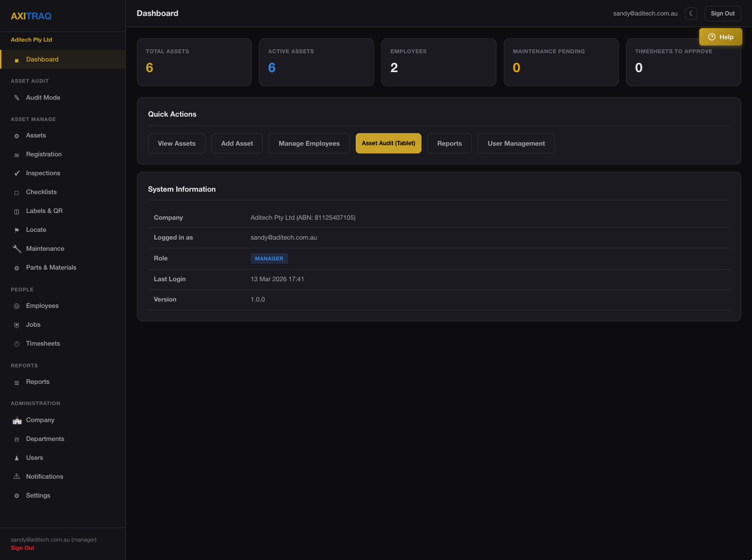Screen dimensions: 752x560
Task: Click the Audit Mode pencil icon
Action: click(16, 98)
